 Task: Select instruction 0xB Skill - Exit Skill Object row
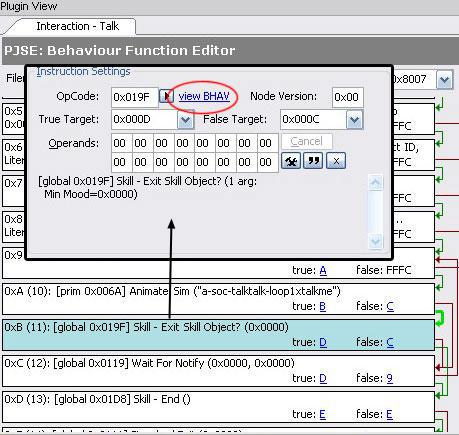[219, 335]
